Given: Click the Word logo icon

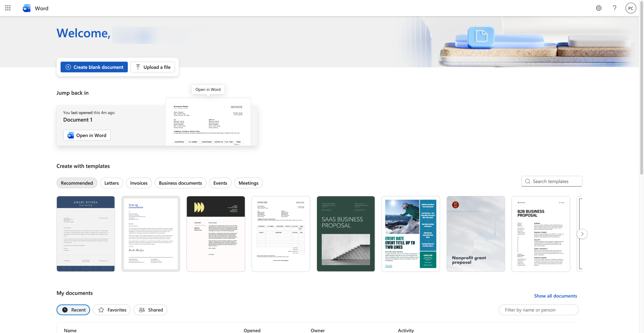Looking at the screenshot, I should coord(26,8).
